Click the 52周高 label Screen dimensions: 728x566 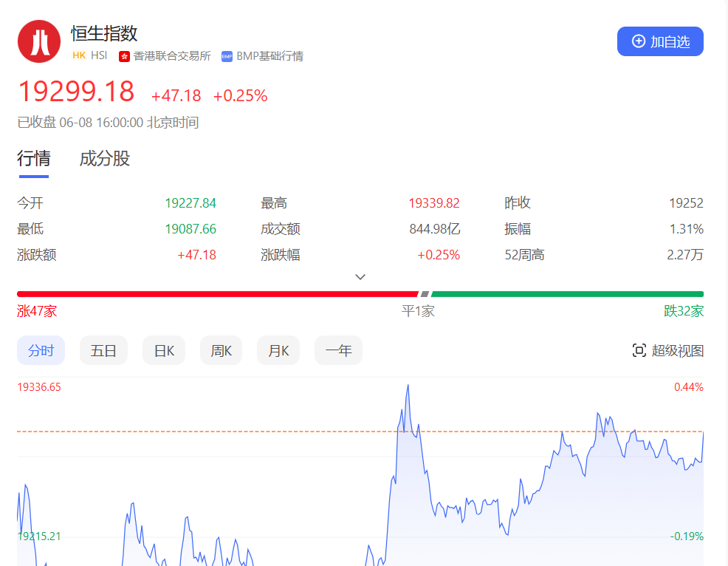click(525, 255)
